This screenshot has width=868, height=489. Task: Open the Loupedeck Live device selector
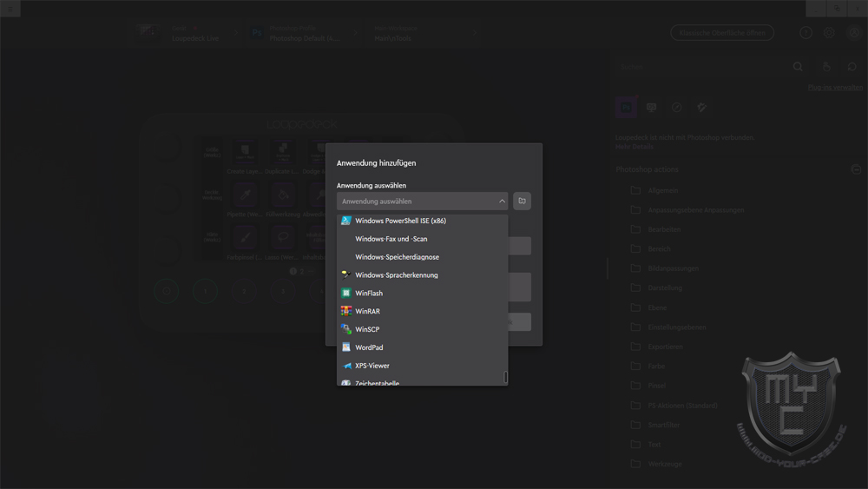point(186,33)
